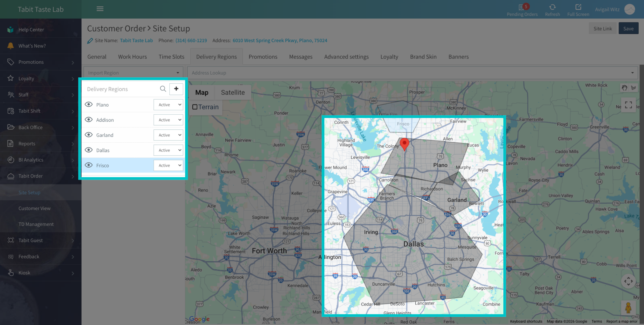
Task: Toggle visibility of Garland region
Action: pyautogui.click(x=89, y=135)
